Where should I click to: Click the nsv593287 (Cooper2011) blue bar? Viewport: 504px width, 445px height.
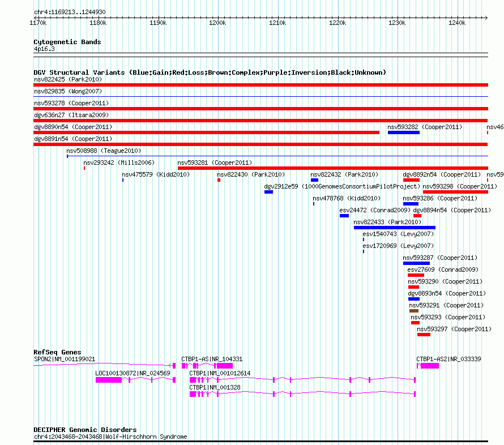coord(416,263)
